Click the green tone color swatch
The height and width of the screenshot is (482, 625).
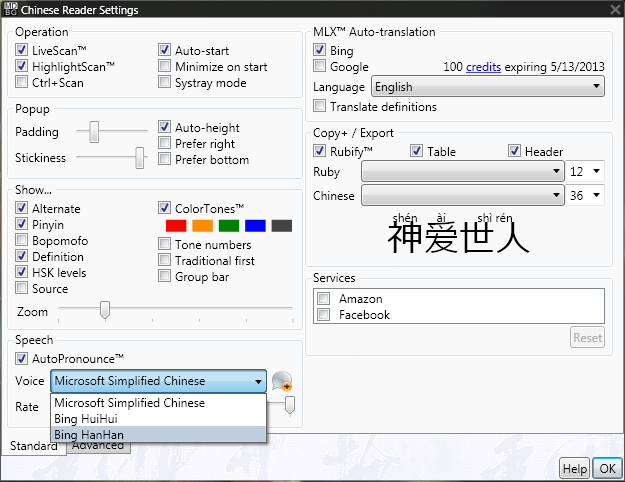click(x=229, y=226)
